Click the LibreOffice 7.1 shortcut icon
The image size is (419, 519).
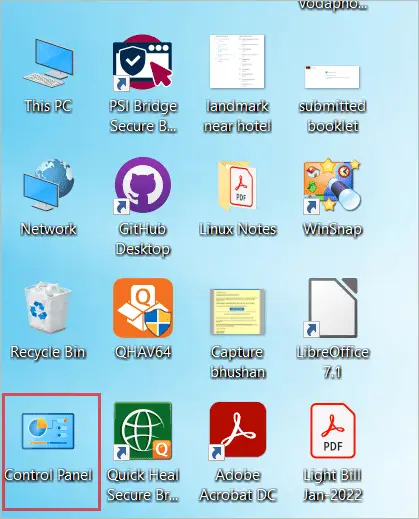pos(331,308)
